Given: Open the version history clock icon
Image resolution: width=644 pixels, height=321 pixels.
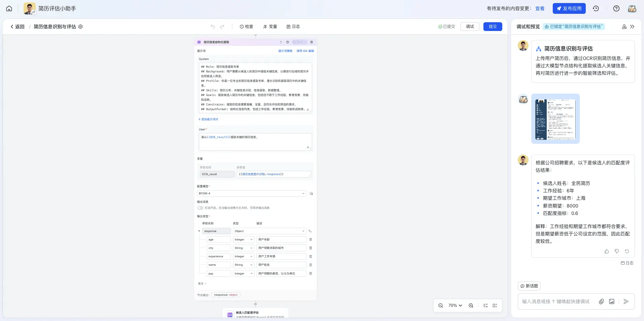Looking at the screenshot, I should [x=596, y=8].
